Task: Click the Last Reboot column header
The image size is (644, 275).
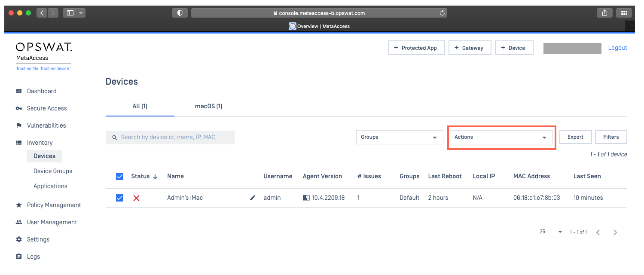Action: point(445,176)
